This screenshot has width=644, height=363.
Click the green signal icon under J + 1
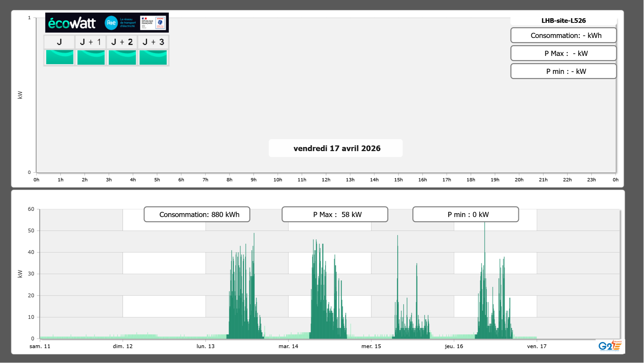(91, 57)
